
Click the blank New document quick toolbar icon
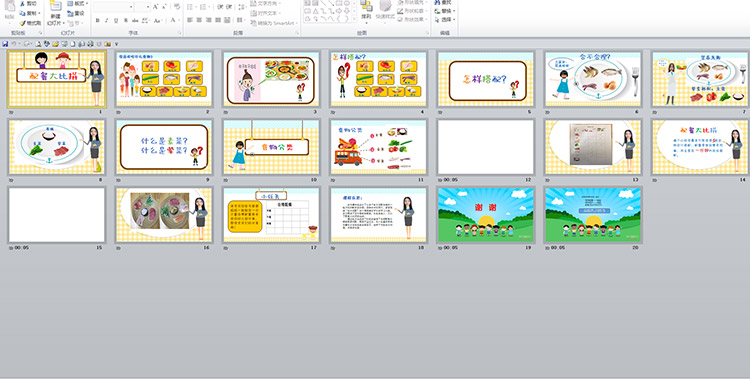point(73,44)
